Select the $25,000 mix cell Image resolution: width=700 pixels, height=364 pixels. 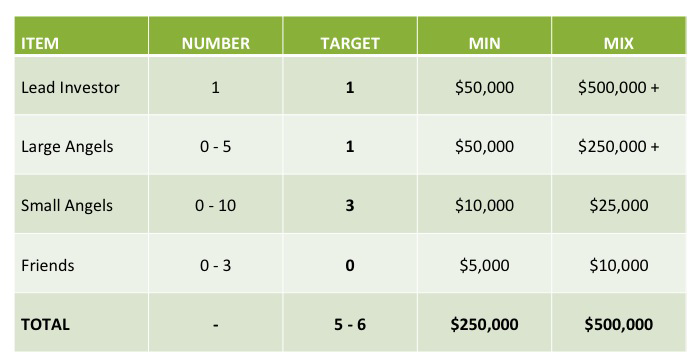pos(619,205)
